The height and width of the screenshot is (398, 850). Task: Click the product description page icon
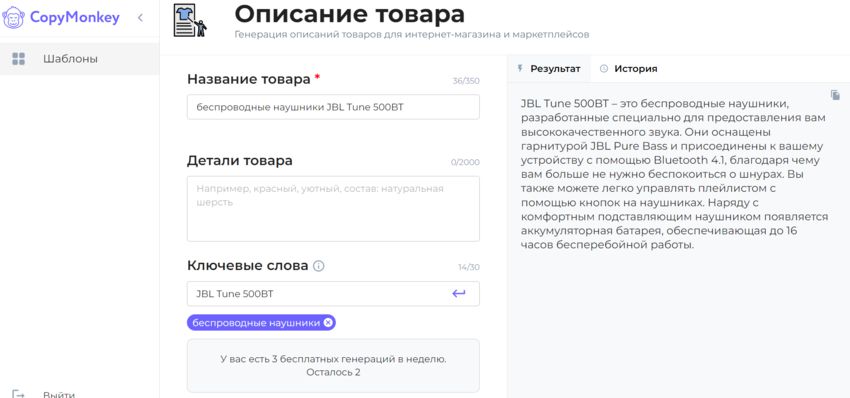pos(190,20)
